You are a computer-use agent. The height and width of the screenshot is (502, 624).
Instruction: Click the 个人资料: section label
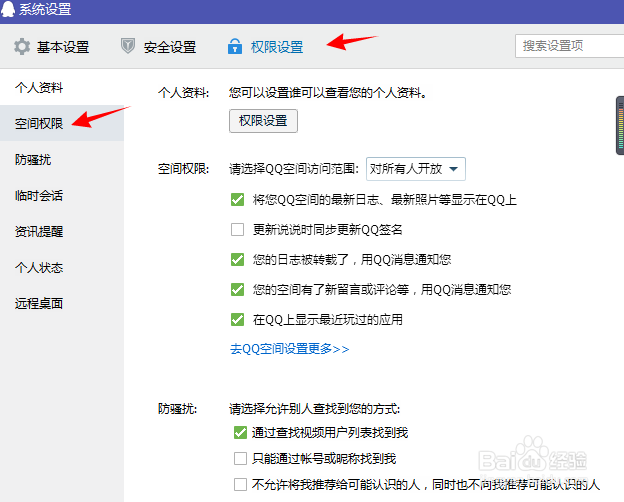point(183,93)
